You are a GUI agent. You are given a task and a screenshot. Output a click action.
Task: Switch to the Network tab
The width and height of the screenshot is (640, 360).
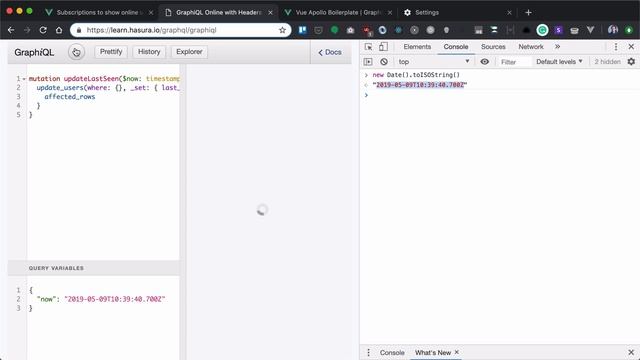click(531, 47)
